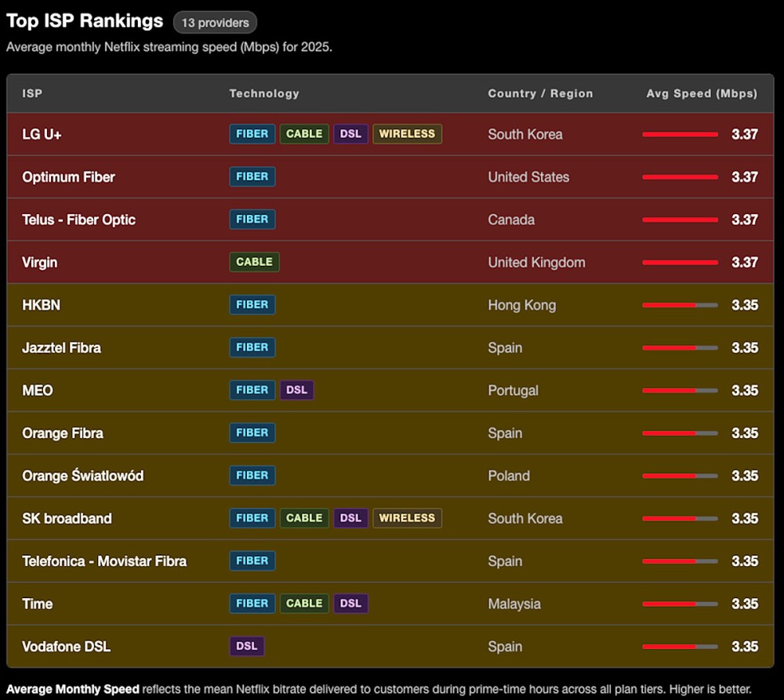Sort by Avg Speed (Mbps) header
784x700 pixels.
[x=702, y=93]
